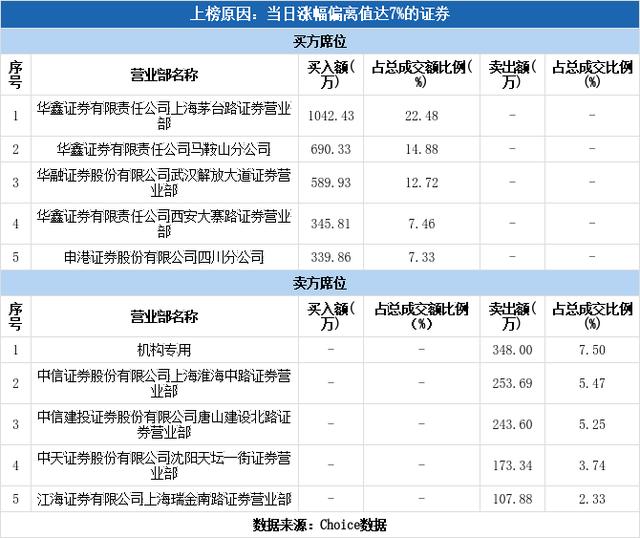Click the 华鑫证券有限责任公司马鞍山分公司 cell

(x=164, y=149)
